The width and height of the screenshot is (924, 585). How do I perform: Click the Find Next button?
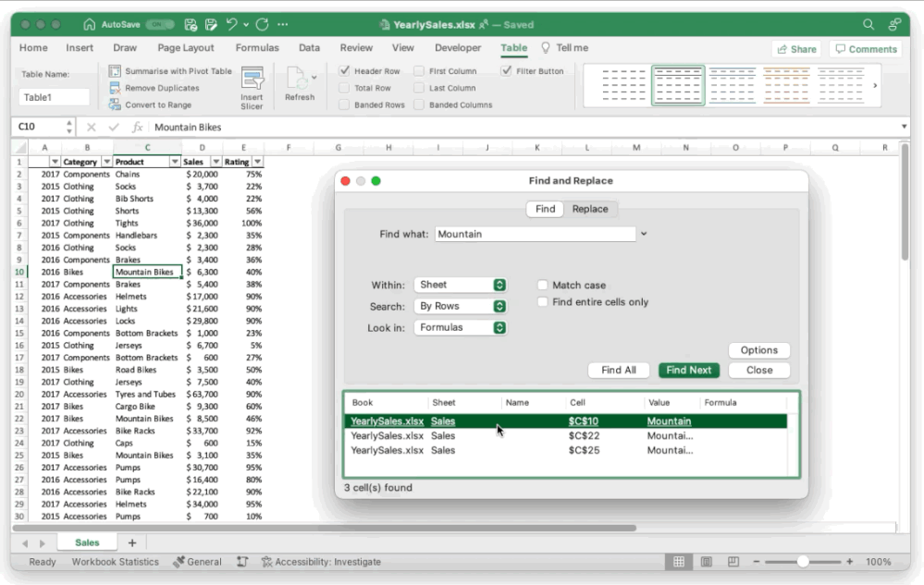[689, 371]
